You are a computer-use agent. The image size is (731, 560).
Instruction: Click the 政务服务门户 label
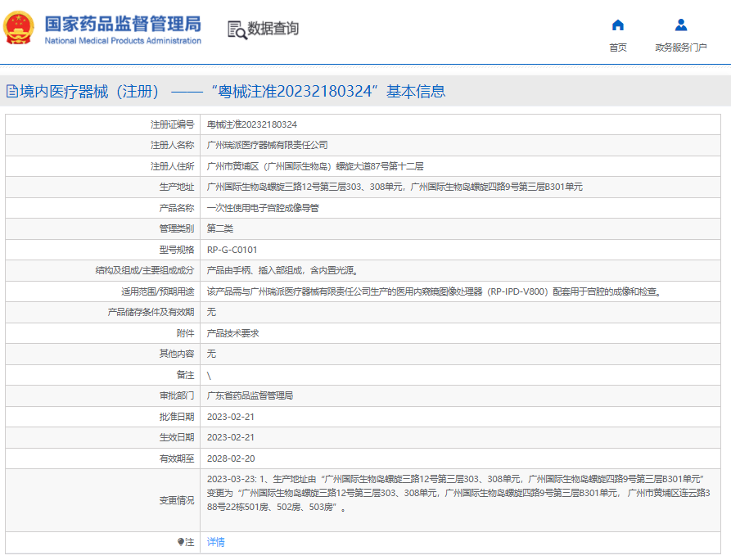coord(680,47)
